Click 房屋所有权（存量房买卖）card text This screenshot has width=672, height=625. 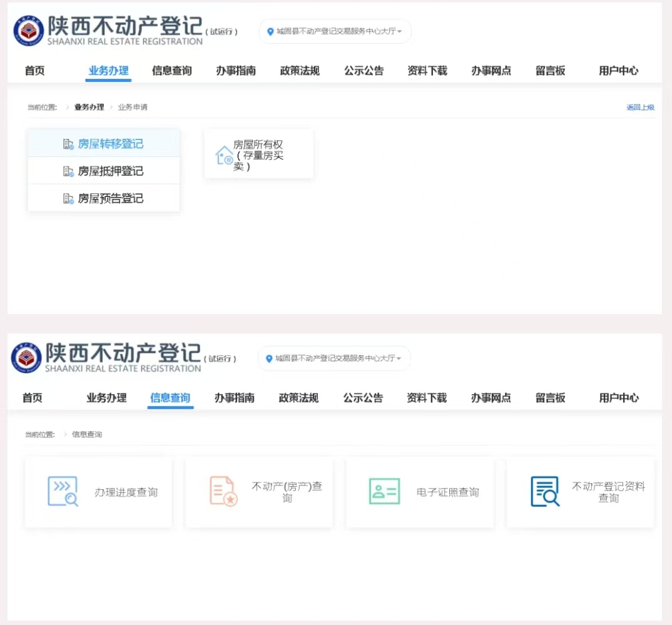tap(258, 155)
